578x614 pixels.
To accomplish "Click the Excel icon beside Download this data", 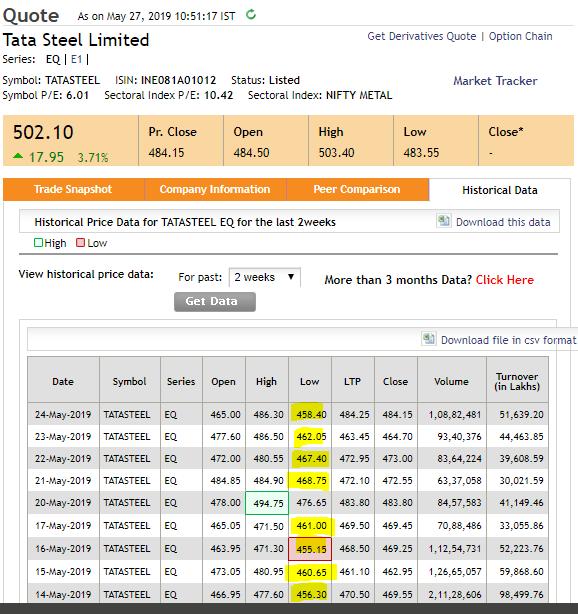I will pyautogui.click(x=444, y=221).
